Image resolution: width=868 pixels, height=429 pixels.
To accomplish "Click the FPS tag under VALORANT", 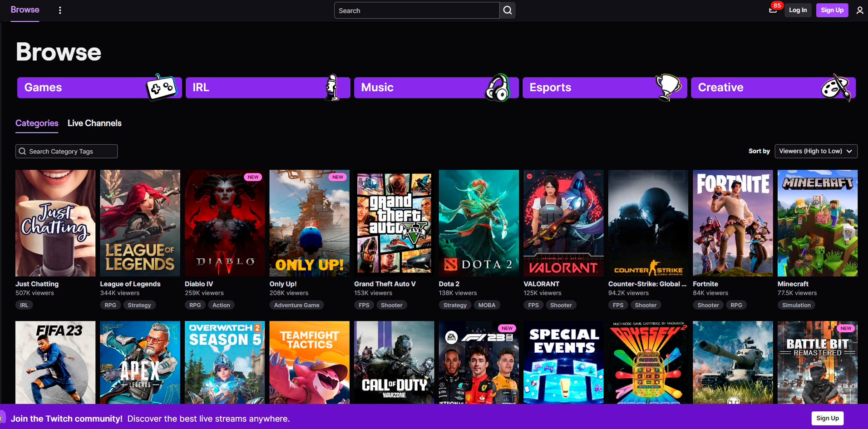I will 533,305.
